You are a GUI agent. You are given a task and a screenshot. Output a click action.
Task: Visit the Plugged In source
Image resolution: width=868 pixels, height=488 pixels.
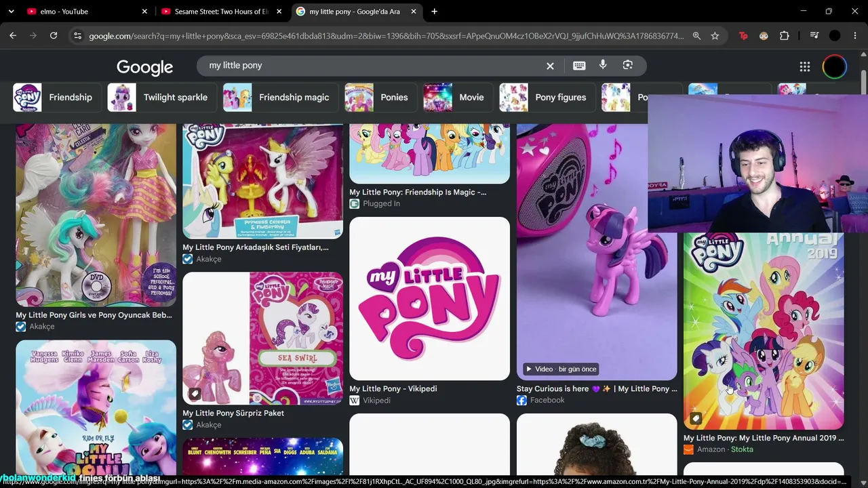point(381,203)
